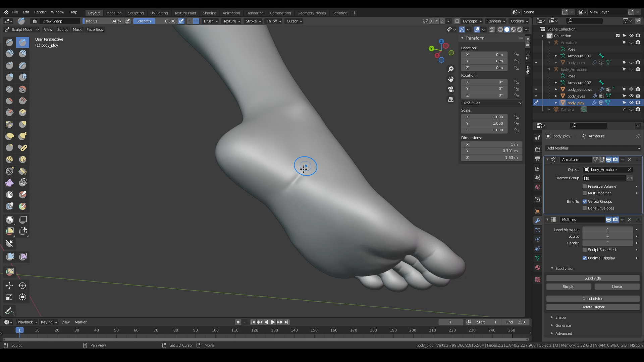This screenshot has height=362, width=644.
Task: Open the Sculpt menu in header
Action: (62, 29)
